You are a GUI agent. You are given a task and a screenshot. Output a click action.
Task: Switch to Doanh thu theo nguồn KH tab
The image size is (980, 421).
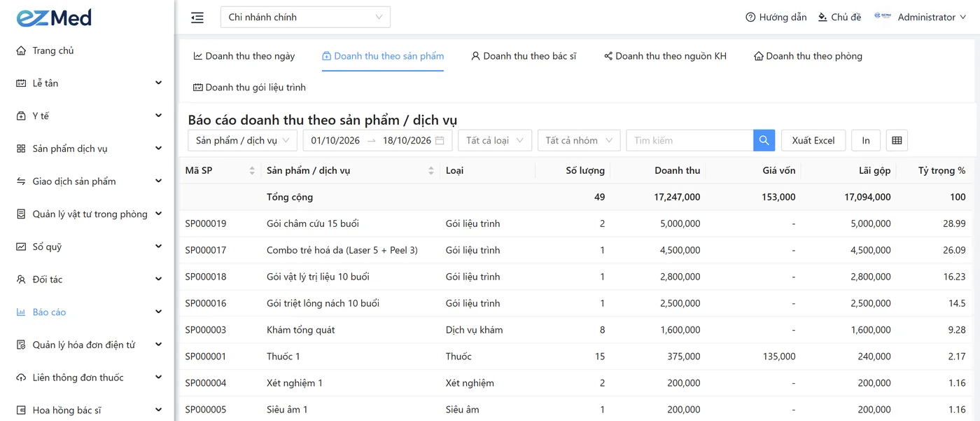[x=666, y=56]
